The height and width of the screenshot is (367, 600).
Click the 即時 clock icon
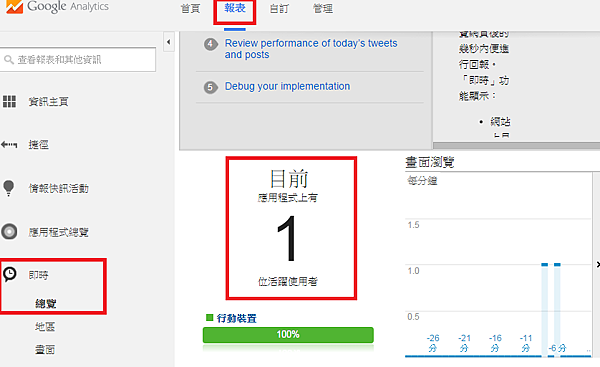click(10, 274)
